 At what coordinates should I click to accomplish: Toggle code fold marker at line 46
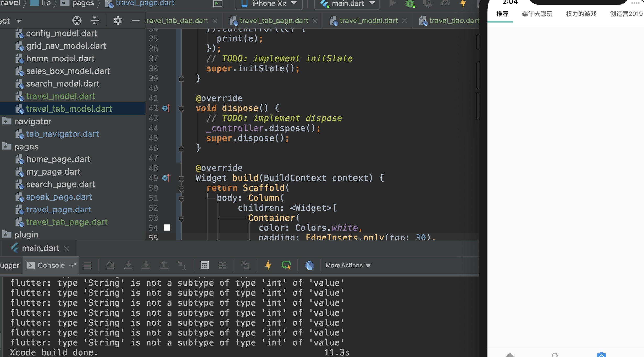click(181, 148)
